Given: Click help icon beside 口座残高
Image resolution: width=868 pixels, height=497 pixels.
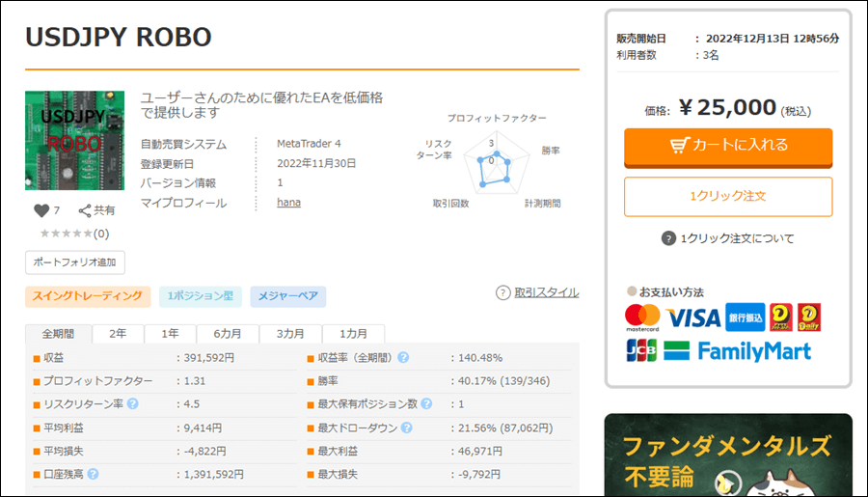Looking at the screenshot, I should click(x=94, y=474).
